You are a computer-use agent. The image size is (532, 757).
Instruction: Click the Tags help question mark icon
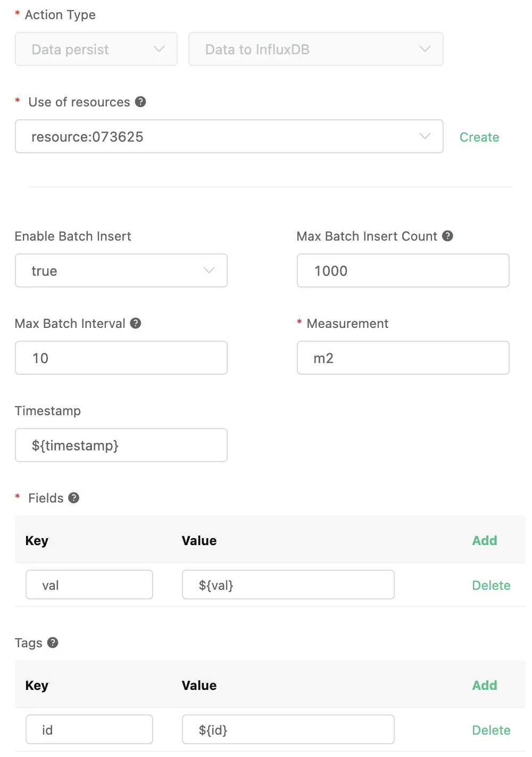click(53, 643)
